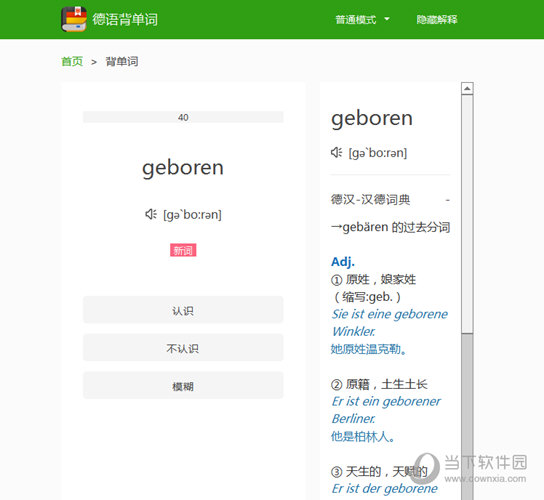Click the scrollbar up arrow
Screen dimensions: 544x500
pyautogui.click(x=467, y=89)
